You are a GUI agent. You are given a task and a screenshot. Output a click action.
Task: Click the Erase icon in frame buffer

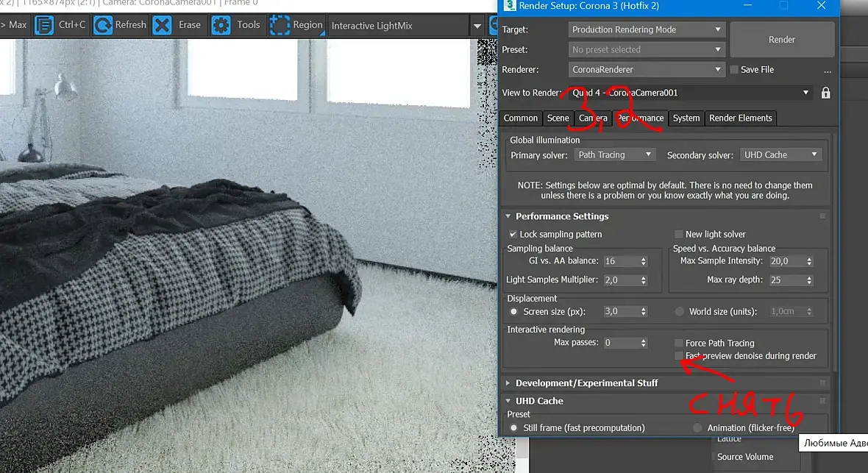coord(162,26)
